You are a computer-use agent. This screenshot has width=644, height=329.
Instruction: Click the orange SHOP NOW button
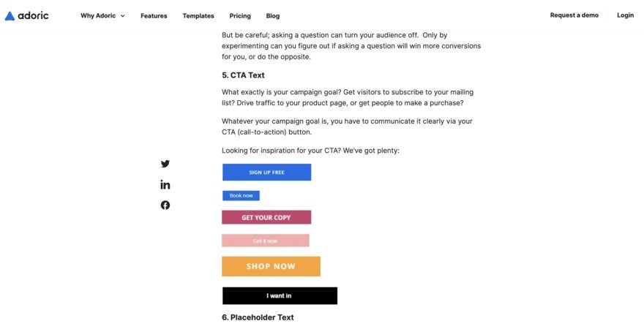coord(271,266)
